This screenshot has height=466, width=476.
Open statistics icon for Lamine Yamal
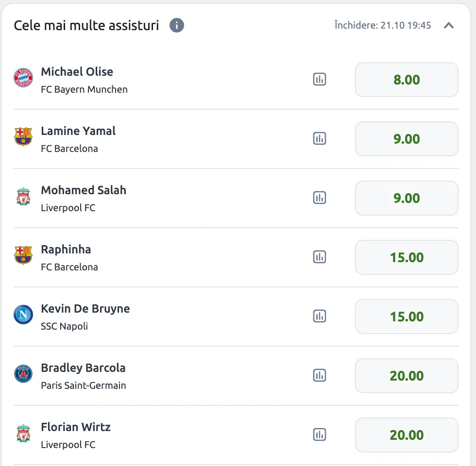click(320, 139)
